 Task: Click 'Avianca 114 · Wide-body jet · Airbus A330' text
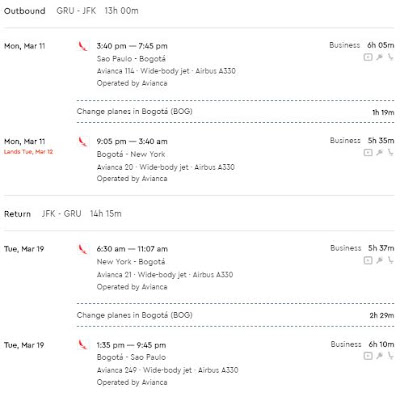(166, 71)
